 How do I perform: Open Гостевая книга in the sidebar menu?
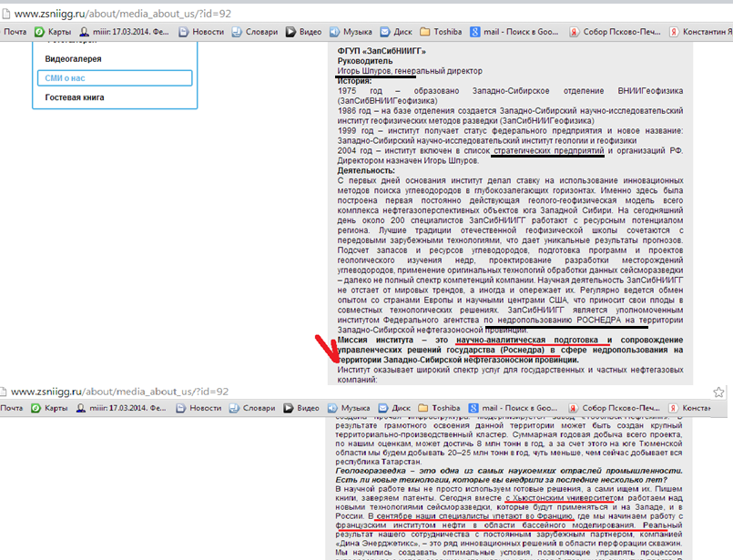coord(75,97)
